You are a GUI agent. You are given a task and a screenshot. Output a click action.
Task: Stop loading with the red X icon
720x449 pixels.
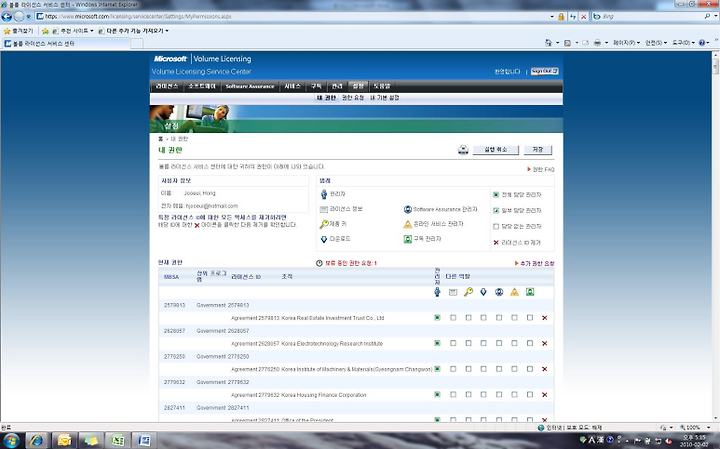[584, 17]
